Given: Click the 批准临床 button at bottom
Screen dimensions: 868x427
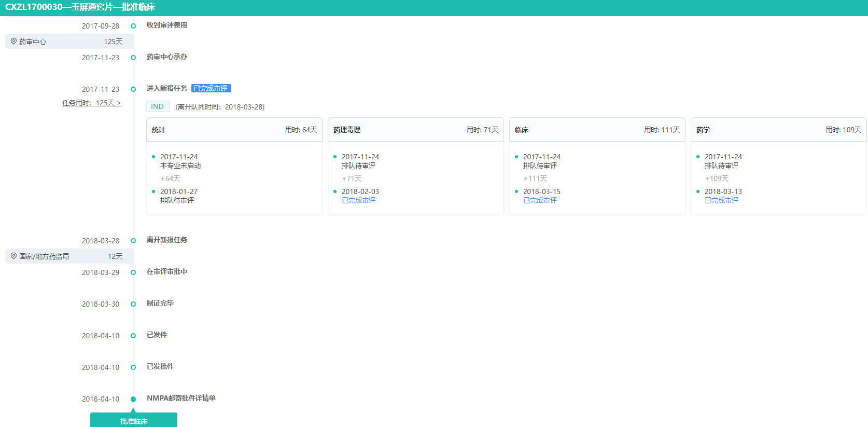Looking at the screenshot, I should 134,420.
